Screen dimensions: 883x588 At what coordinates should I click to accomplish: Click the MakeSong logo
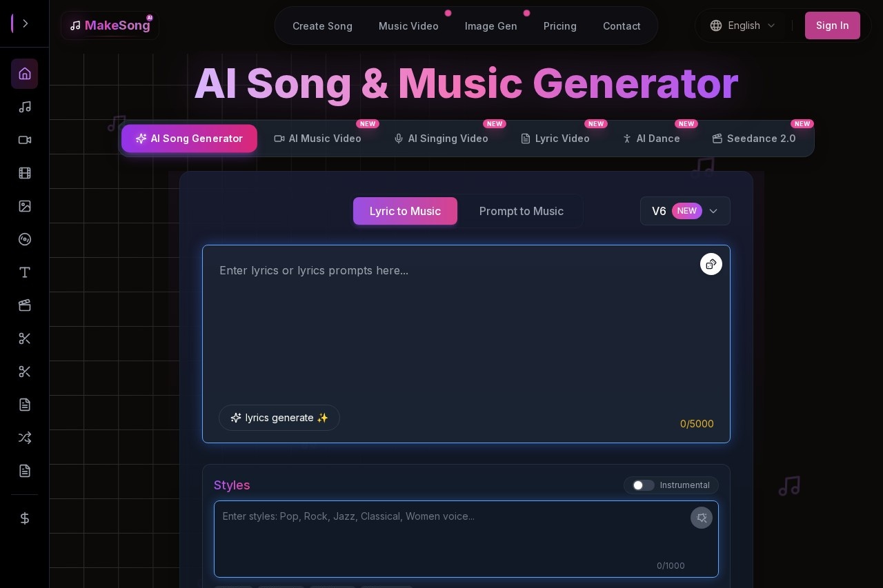click(x=110, y=26)
